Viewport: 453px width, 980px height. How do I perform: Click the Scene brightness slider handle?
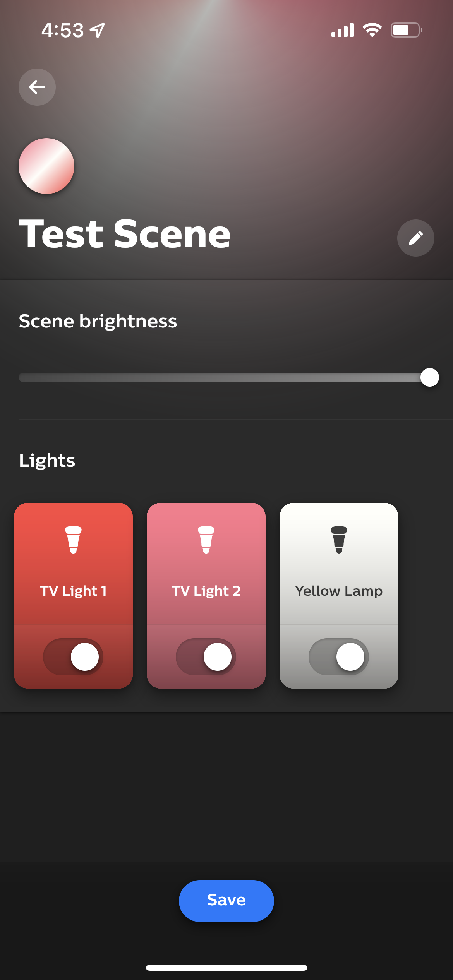pos(429,377)
